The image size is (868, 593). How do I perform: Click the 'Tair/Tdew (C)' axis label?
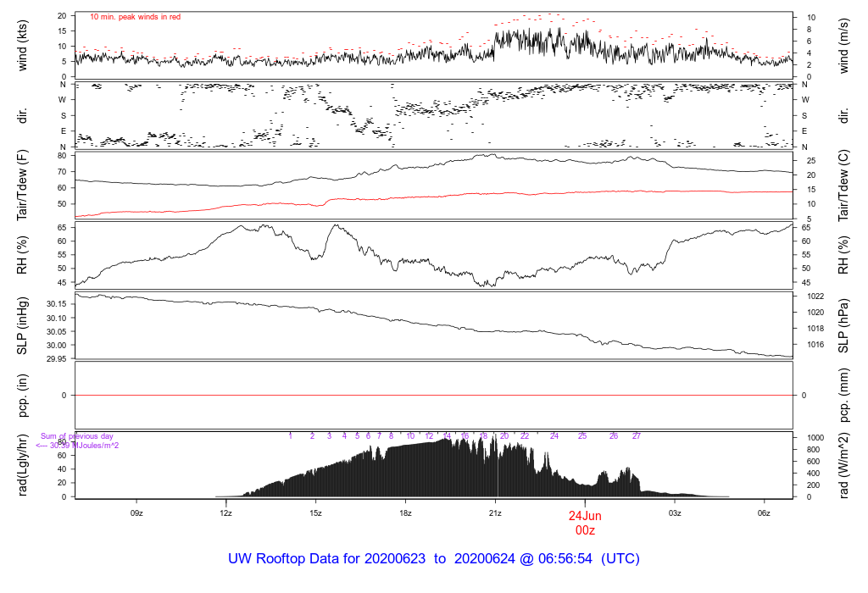[x=843, y=186]
